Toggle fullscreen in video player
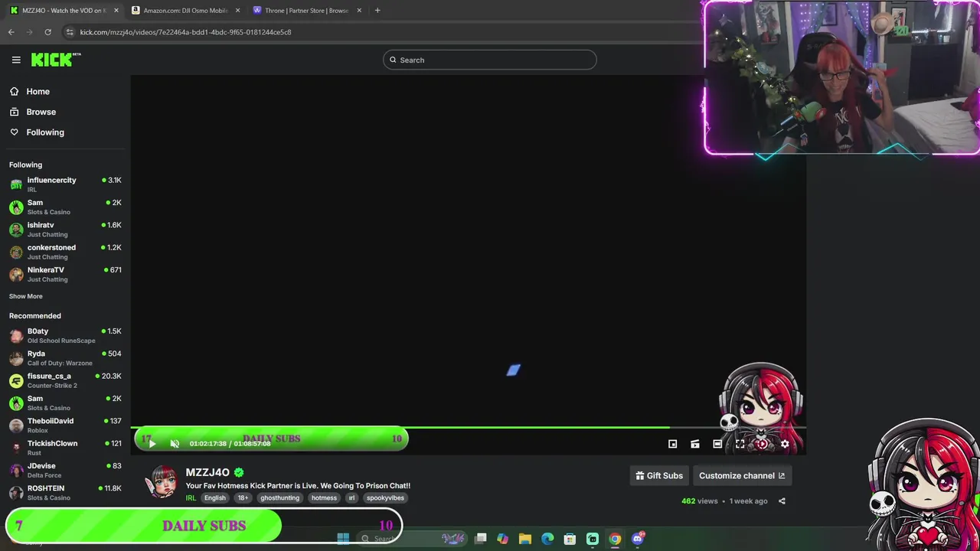Viewport: 980px width, 551px height. click(x=740, y=444)
